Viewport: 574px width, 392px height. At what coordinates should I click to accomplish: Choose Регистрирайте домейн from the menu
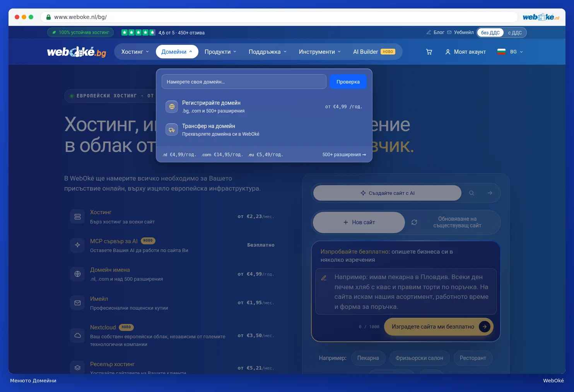click(264, 107)
